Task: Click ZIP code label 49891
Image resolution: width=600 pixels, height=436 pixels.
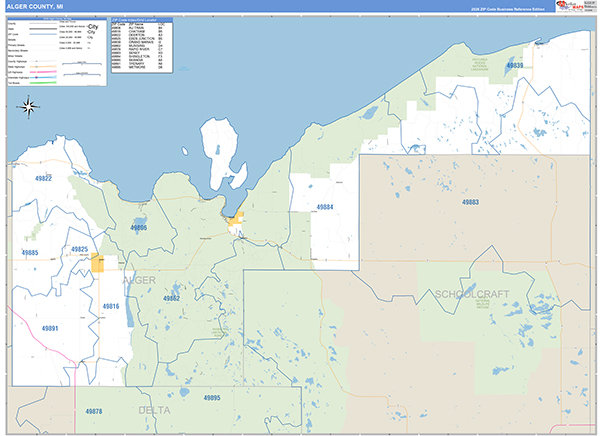Action: coord(50,328)
